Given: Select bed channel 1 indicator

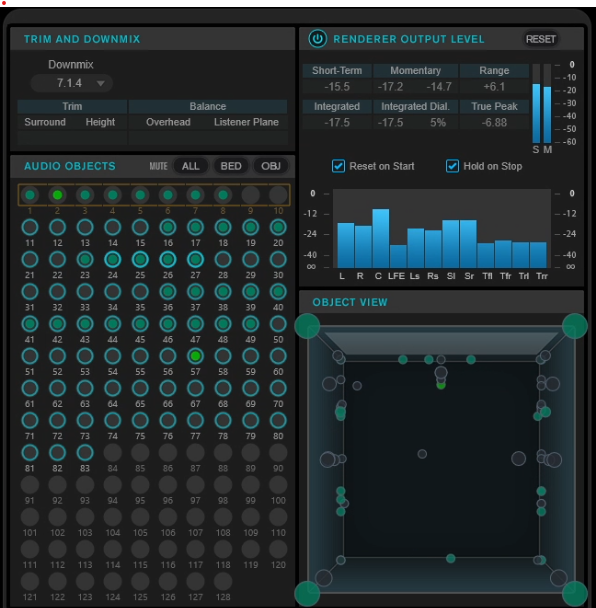Looking at the screenshot, I should coord(30,195).
